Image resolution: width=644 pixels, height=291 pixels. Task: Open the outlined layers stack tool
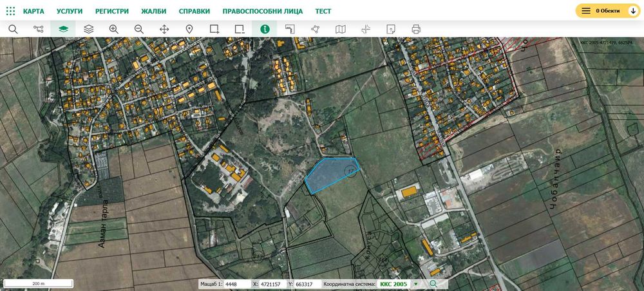coord(89,29)
